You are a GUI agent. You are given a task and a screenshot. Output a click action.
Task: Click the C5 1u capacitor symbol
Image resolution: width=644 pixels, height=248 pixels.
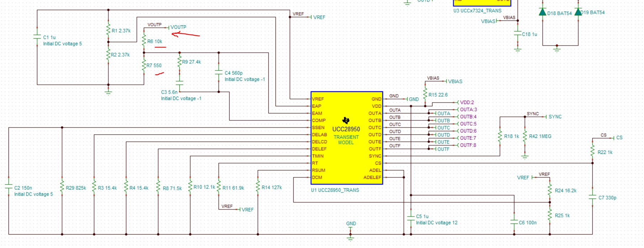coord(411,218)
